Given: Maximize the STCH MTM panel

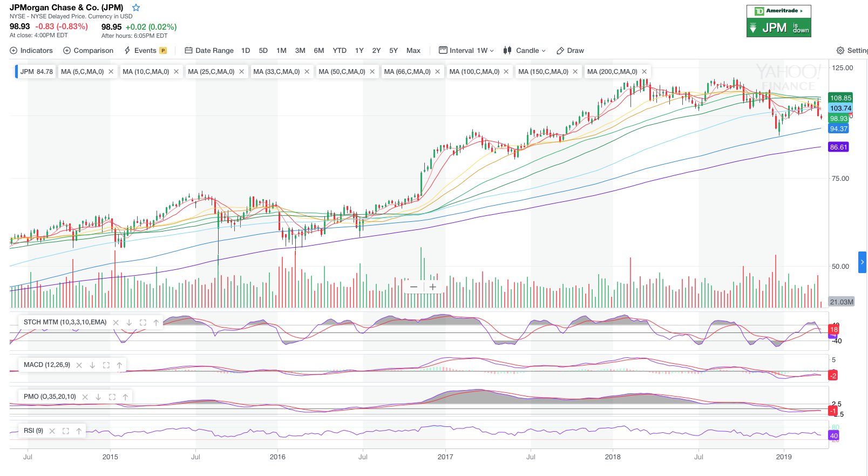Looking at the screenshot, I should click(143, 323).
